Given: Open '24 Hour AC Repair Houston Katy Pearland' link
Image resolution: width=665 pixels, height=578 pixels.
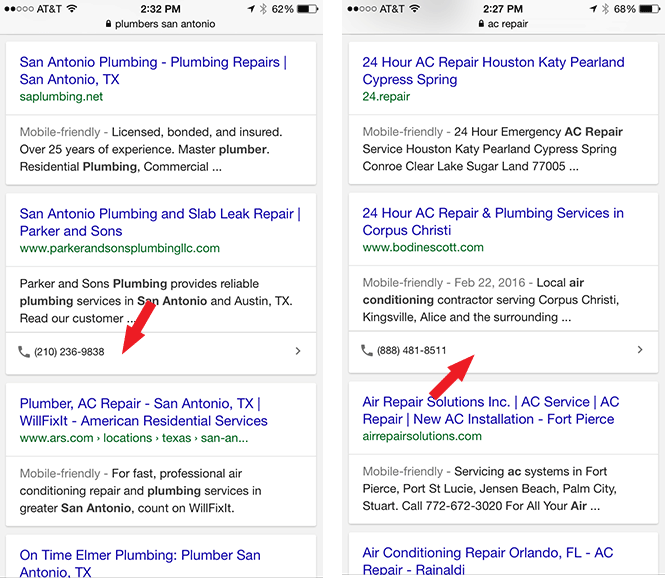Looking at the screenshot, I should 493,71.
